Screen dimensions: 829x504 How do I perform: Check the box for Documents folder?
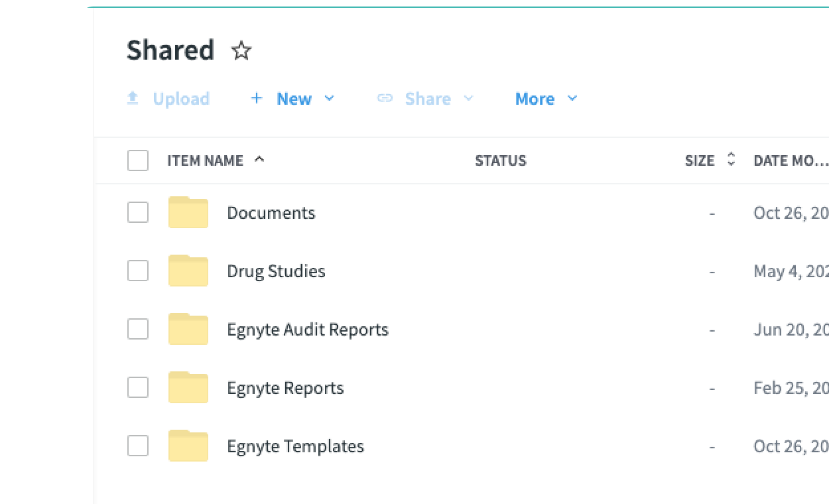(138, 213)
